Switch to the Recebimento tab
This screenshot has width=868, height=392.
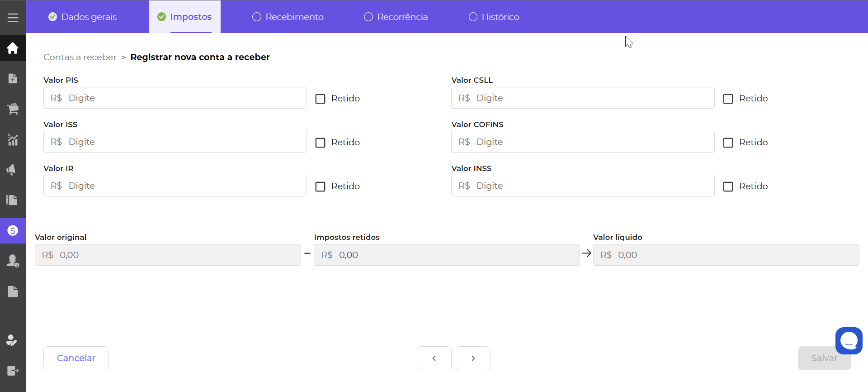click(x=288, y=17)
